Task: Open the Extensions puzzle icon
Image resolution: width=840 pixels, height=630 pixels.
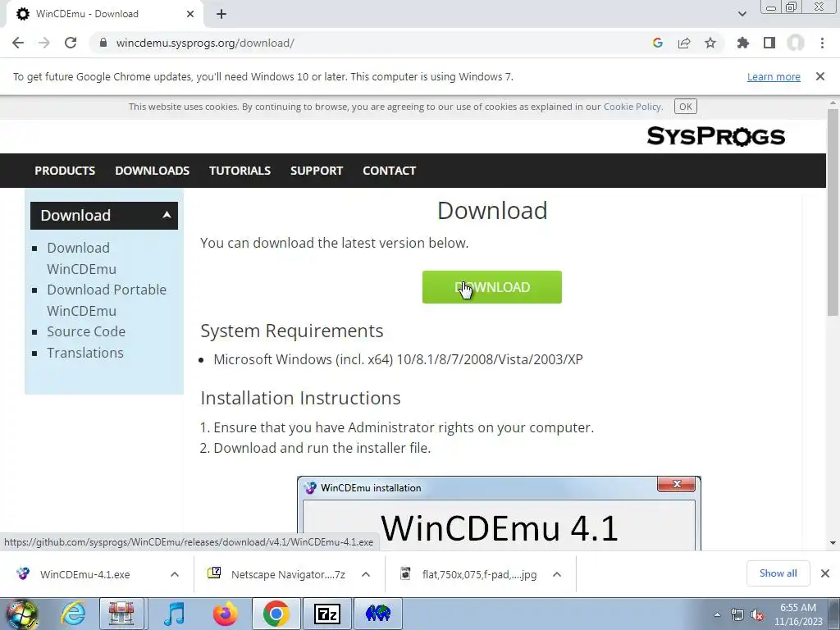Action: (743, 43)
